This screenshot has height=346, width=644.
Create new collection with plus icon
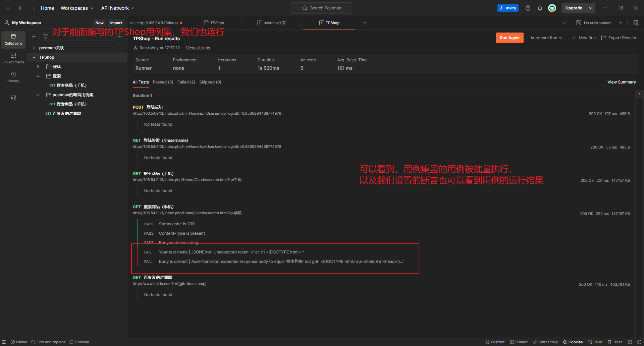point(34,37)
